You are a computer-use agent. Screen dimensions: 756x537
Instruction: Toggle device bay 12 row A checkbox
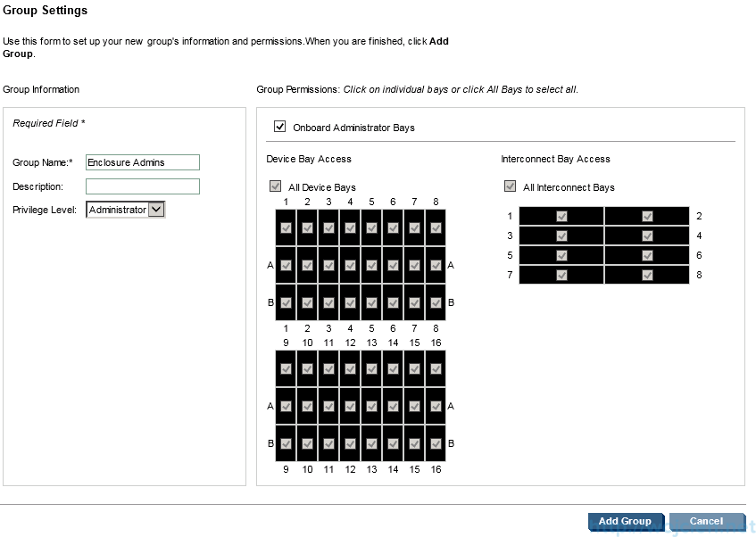point(350,407)
